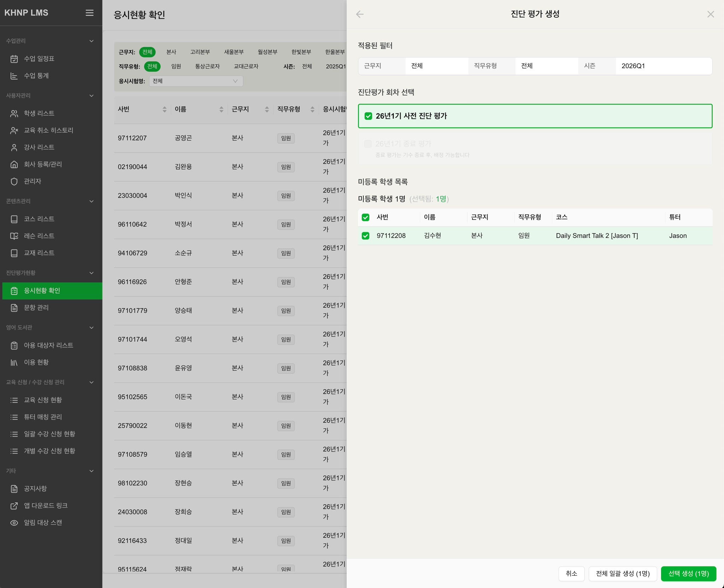Click the 선택 생성 (1명) button

pos(688,574)
